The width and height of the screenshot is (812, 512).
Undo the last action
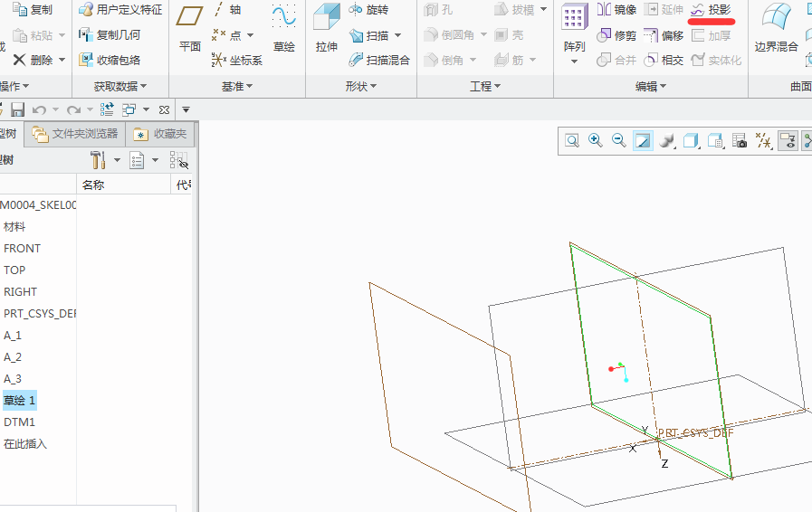pyautogui.click(x=39, y=109)
